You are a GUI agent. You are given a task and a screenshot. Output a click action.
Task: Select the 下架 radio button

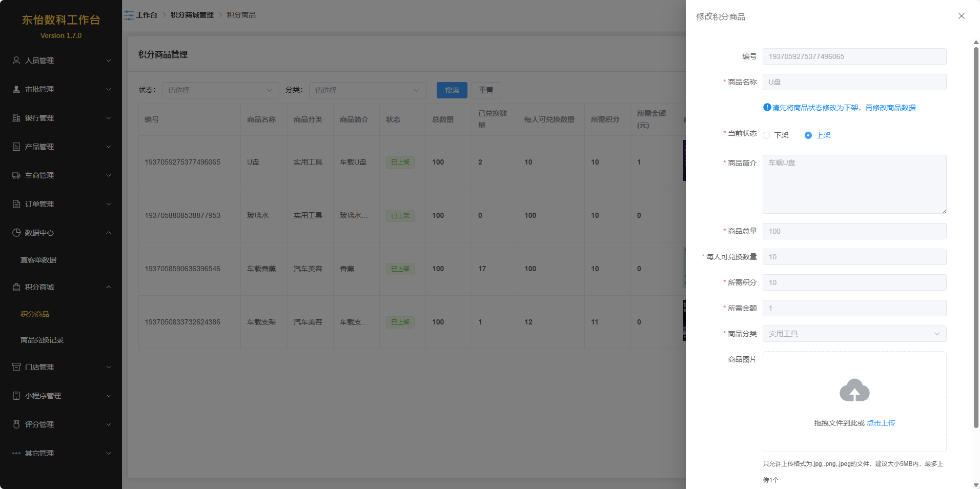point(766,135)
